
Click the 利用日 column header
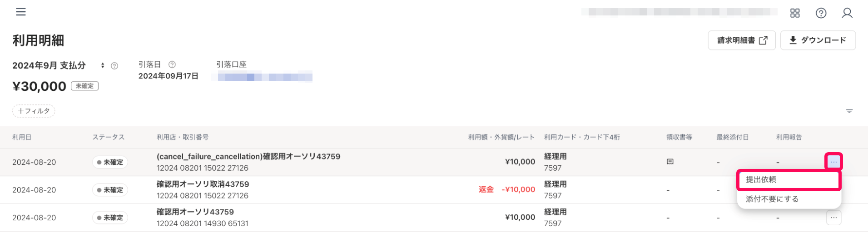(x=22, y=137)
